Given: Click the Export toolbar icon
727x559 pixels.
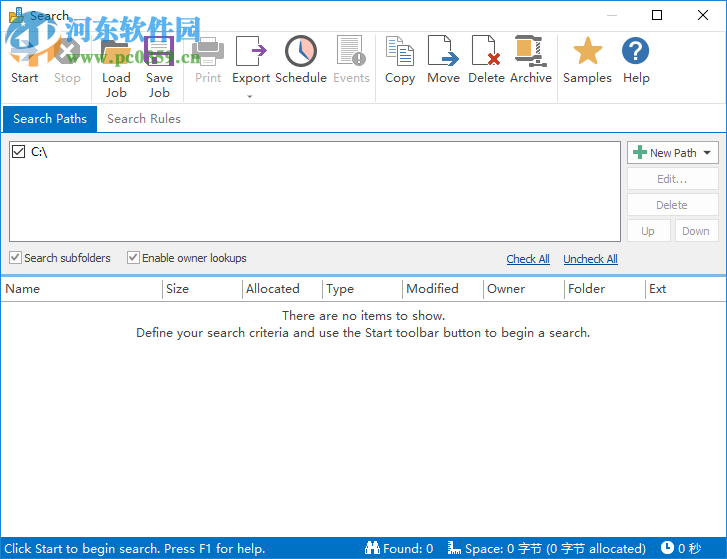Looking at the screenshot, I should [251, 51].
